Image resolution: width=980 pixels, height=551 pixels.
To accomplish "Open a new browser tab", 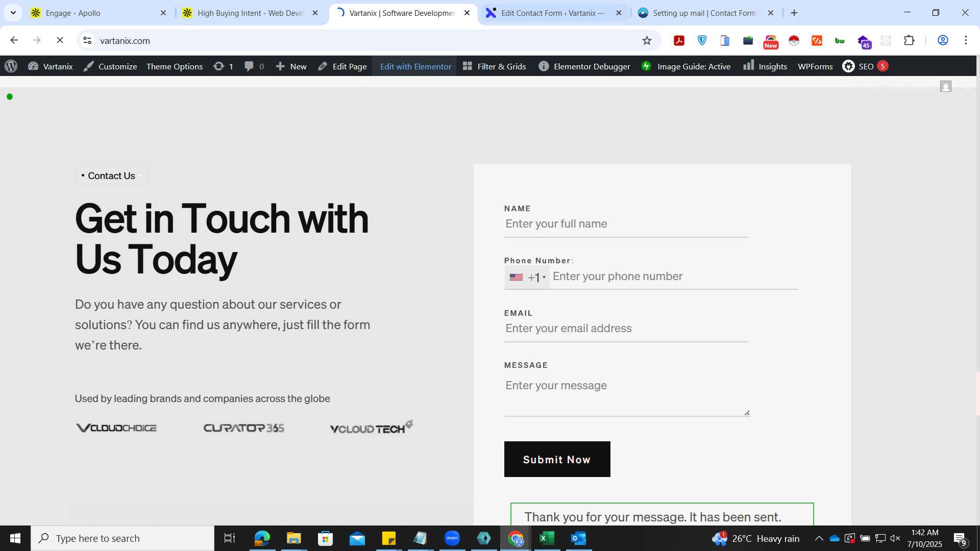I will pyautogui.click(x=794, y=13).
